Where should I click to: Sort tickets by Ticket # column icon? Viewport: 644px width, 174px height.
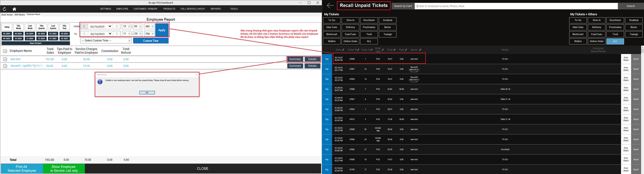(358, 50)
